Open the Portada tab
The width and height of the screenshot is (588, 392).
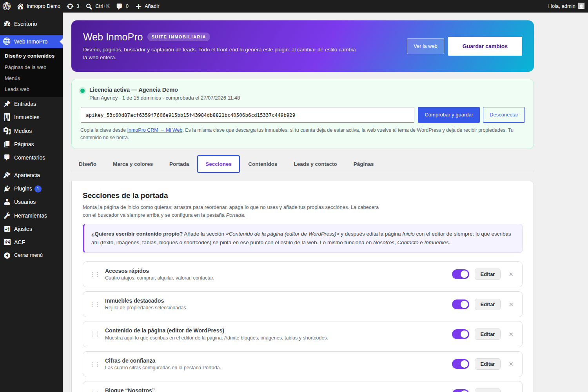(179, 164)
